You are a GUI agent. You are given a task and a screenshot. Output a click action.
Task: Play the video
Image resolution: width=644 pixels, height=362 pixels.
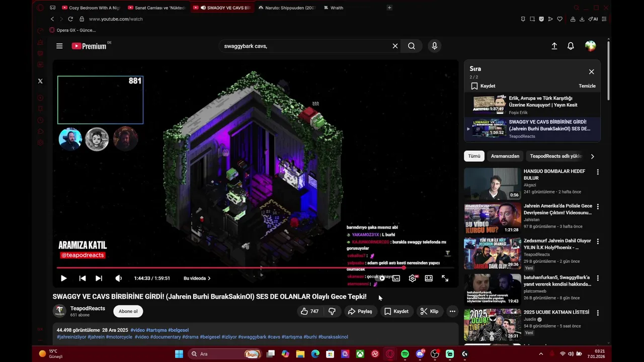pyautogui.click(x=63, y=278)
